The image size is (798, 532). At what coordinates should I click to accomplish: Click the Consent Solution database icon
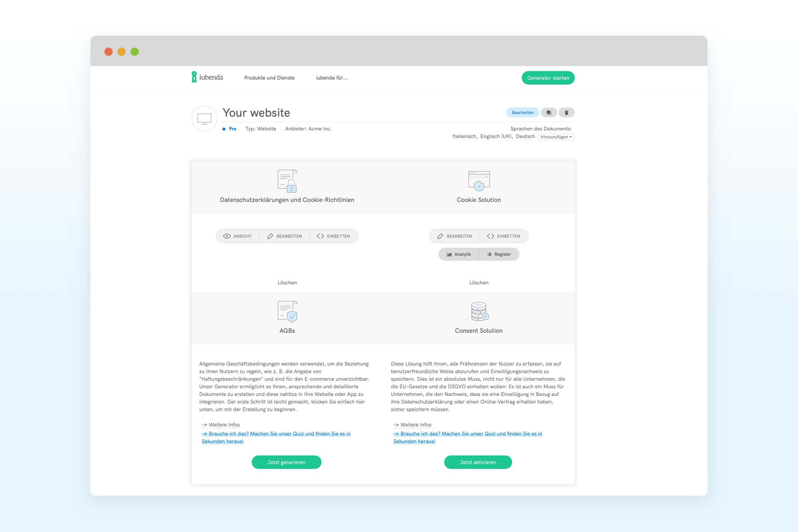click(x=479, y=312)
